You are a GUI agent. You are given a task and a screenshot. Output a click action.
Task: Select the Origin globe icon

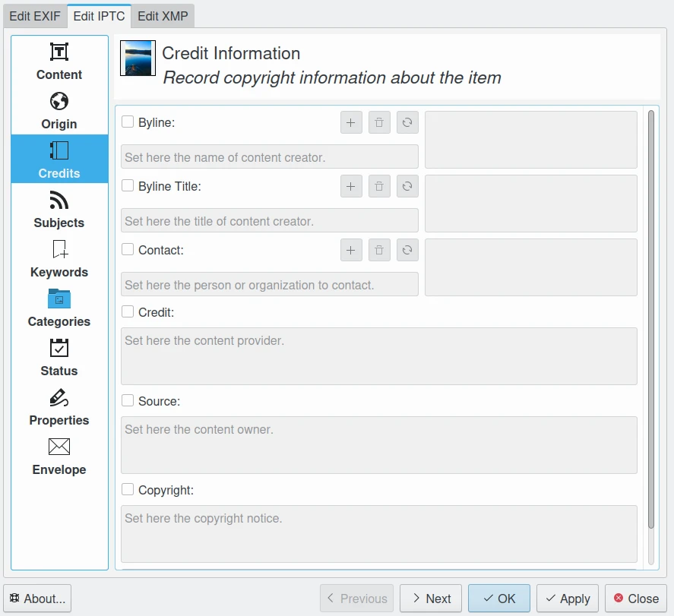[x=59, y=101]
